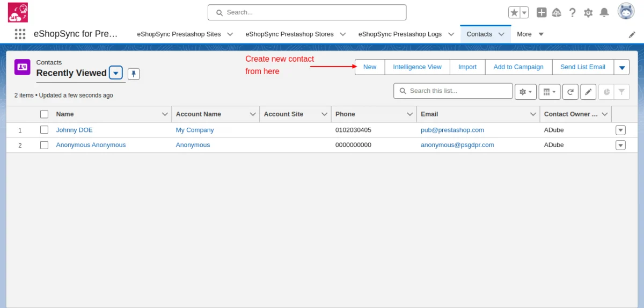
Task: Open Display As table selector
Action: point(549,92)
